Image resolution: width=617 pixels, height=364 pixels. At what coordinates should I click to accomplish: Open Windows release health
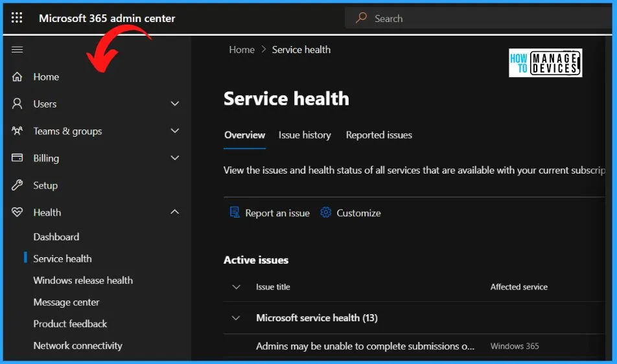pos(83,280)
